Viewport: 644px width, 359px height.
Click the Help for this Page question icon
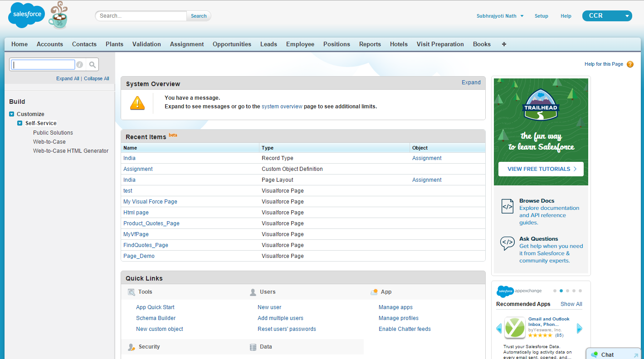point(630,64)
